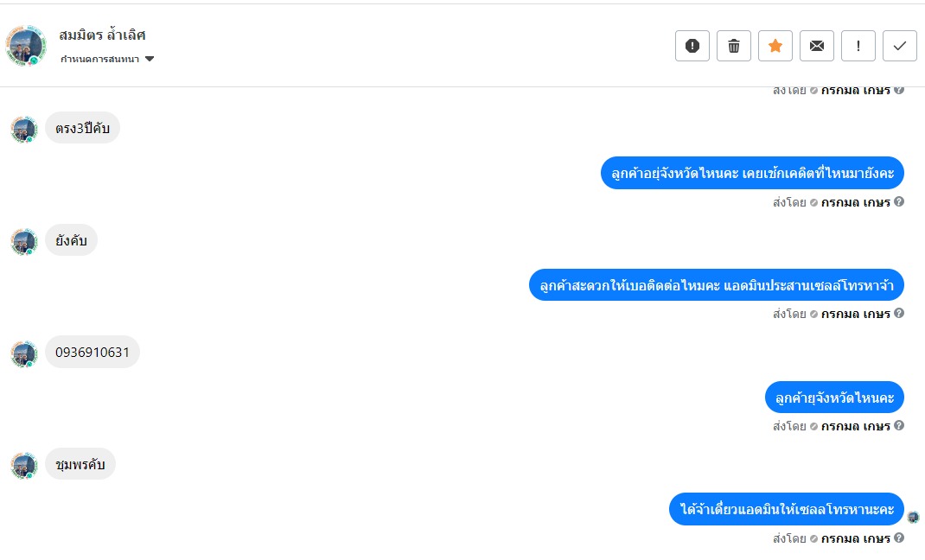Open สมมิตร ล้ำเลิศ profile picture in header
The height and width of the screenshot is (560, 925).
26,46
